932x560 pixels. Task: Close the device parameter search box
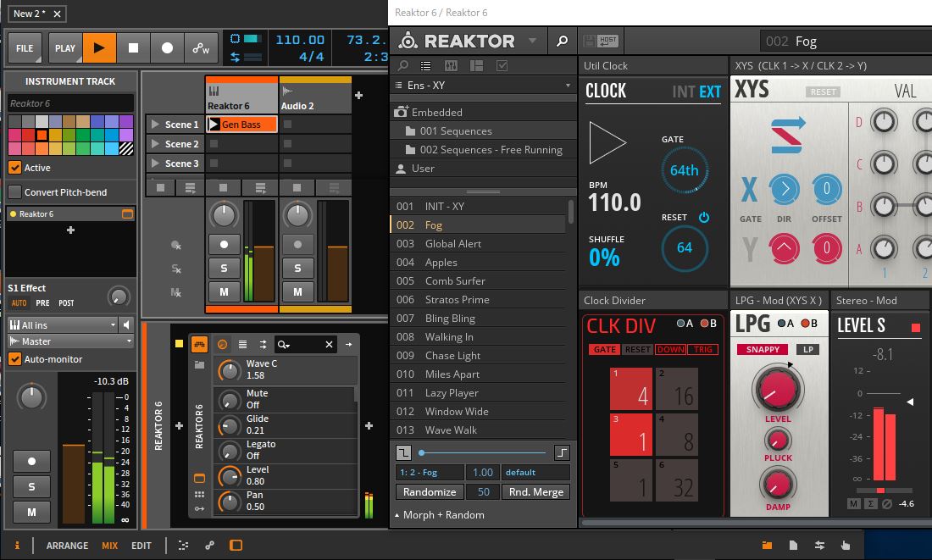tap(329, 344)
